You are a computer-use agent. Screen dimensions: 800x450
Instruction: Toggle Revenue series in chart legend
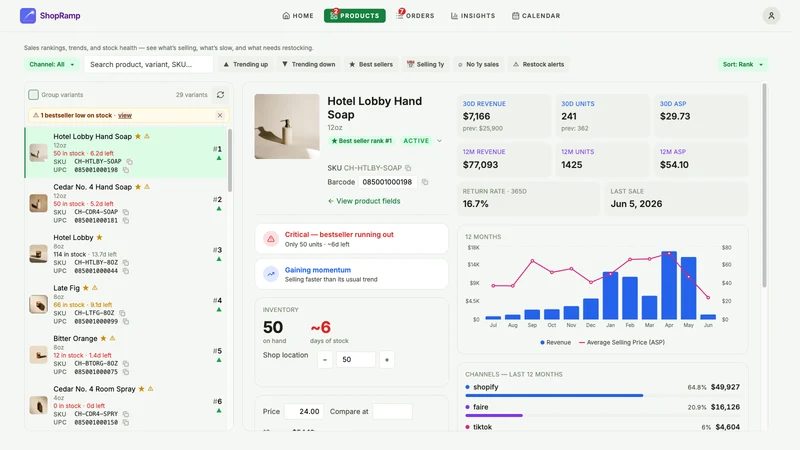pyautogui.click(x=556, y=342)
